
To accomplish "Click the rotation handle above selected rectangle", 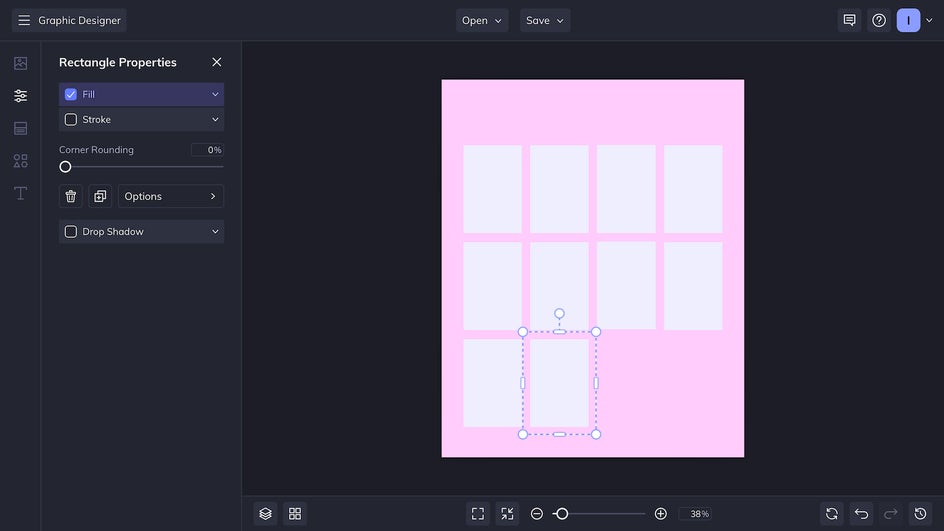I will [559, 314].
